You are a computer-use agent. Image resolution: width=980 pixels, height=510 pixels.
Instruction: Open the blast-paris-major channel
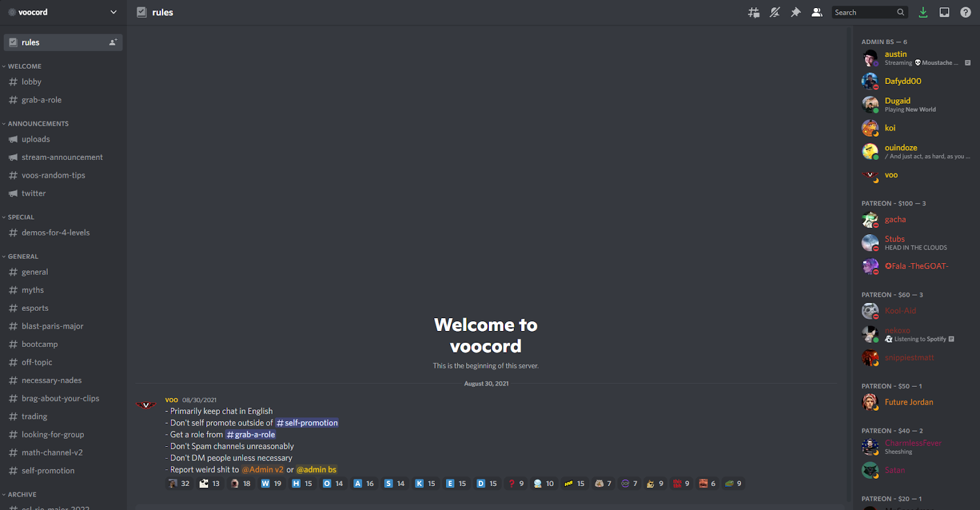63,326
